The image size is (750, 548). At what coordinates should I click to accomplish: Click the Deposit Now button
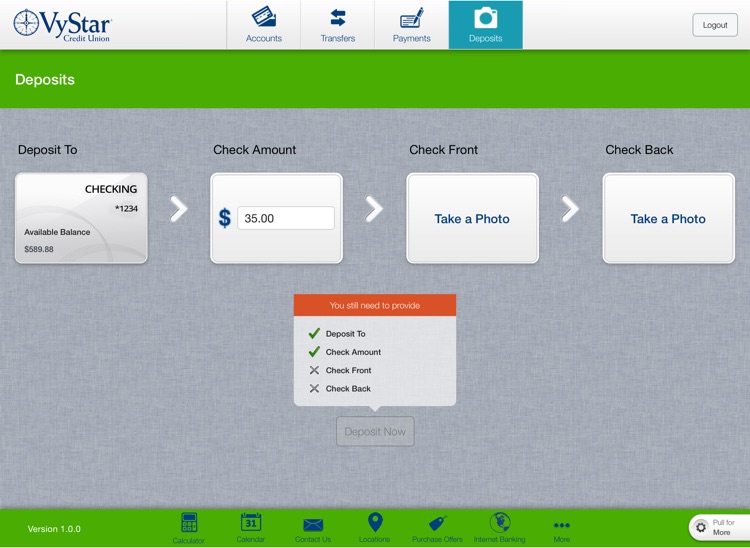click(375, 431)
